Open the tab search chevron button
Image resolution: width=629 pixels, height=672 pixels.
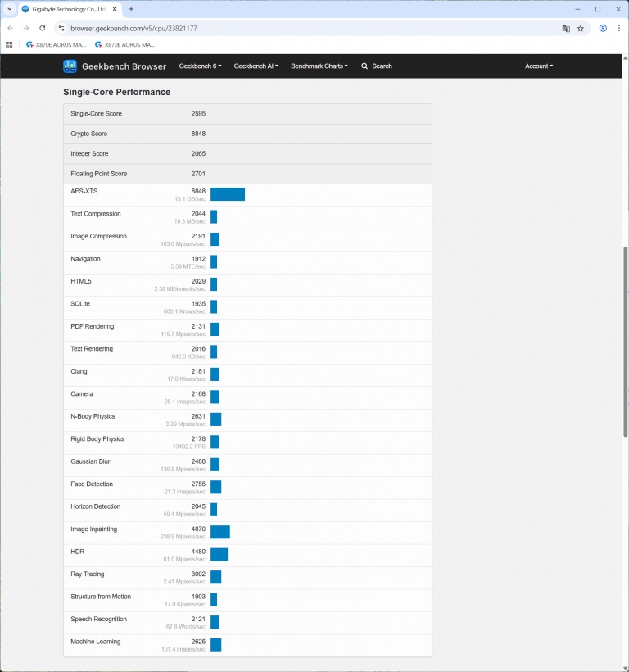pos(9,9)
